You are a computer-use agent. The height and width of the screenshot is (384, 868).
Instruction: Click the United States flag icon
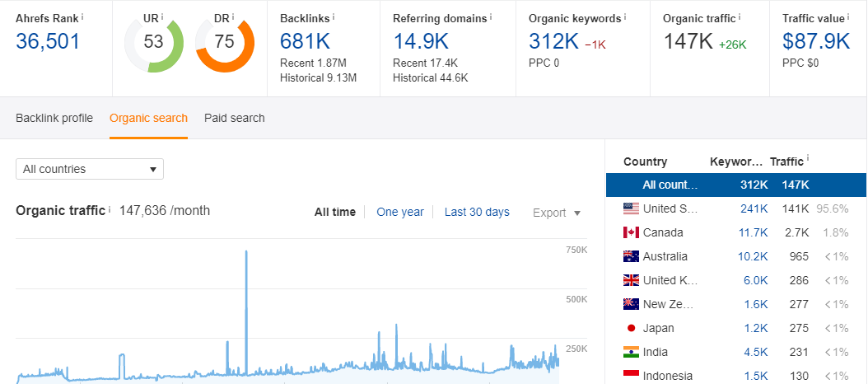[631, 209]
